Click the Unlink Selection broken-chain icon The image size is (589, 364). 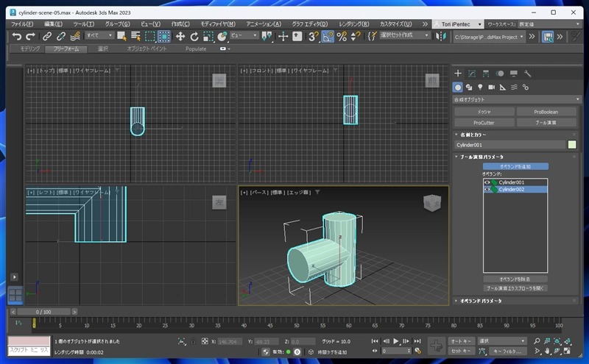click(x=61, y=37)
